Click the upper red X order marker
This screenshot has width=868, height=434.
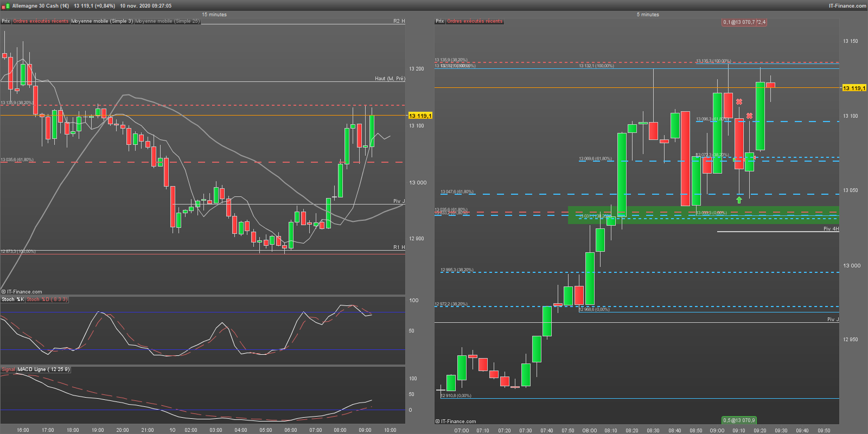tap(739, 102)
